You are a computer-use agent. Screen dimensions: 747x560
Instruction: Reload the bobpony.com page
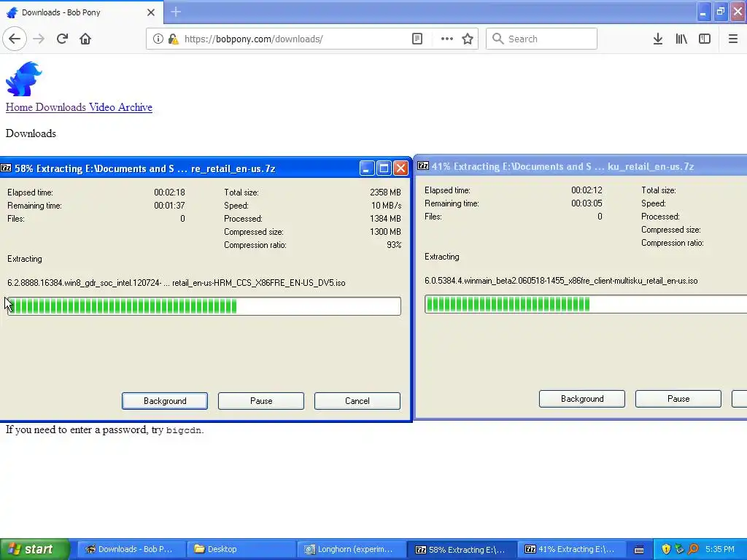tap(62, 39)
